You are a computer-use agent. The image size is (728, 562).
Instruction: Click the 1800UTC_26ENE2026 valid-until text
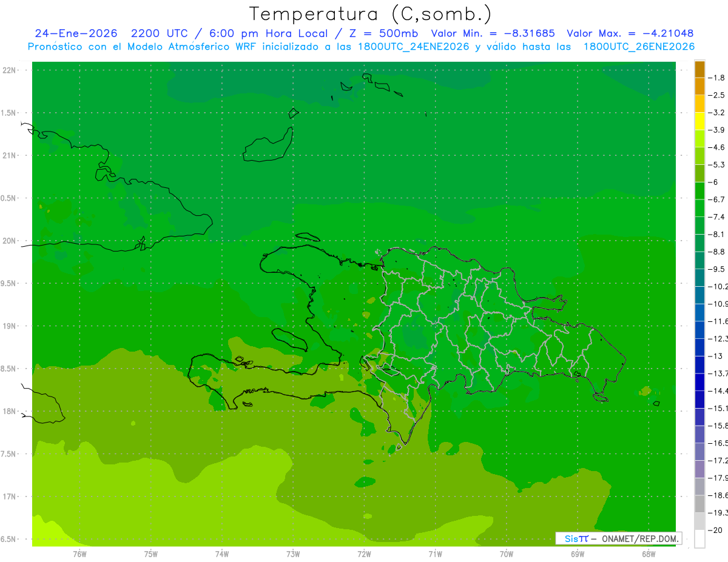click(639, 47)
